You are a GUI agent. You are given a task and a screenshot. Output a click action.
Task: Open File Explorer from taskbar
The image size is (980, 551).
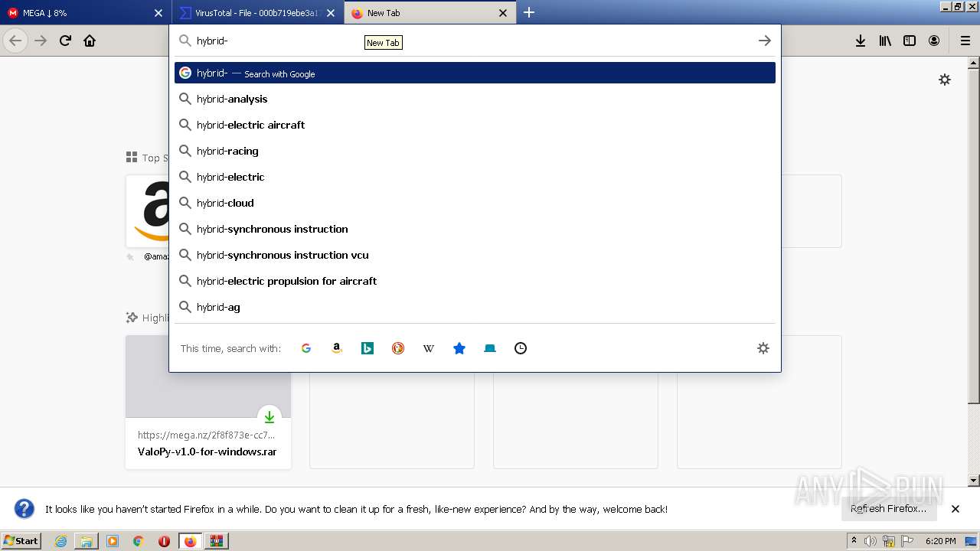pos(87,541)
